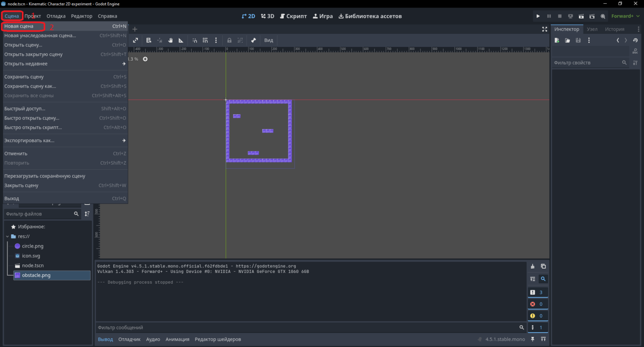Open the Редактор menu
Screen dimensions: 644x347
pyautogui.click(x=81, y=16)
